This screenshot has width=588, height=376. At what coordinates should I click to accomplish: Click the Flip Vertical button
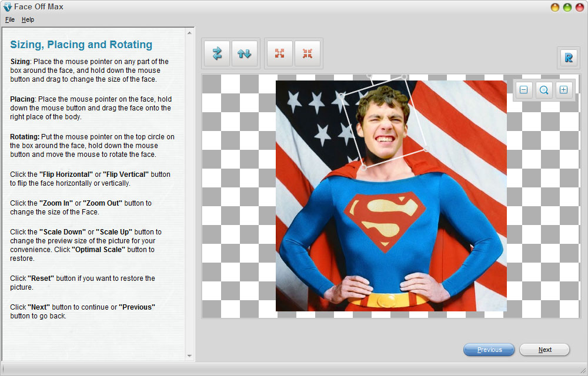tap(245, 53)
